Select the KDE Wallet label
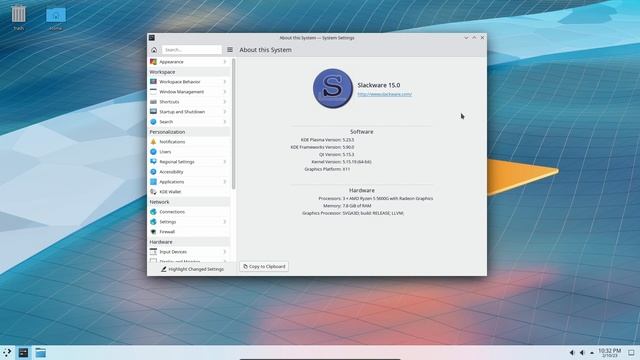The width and height of the screenshot is (640, 360). click(x=170, y=192)
